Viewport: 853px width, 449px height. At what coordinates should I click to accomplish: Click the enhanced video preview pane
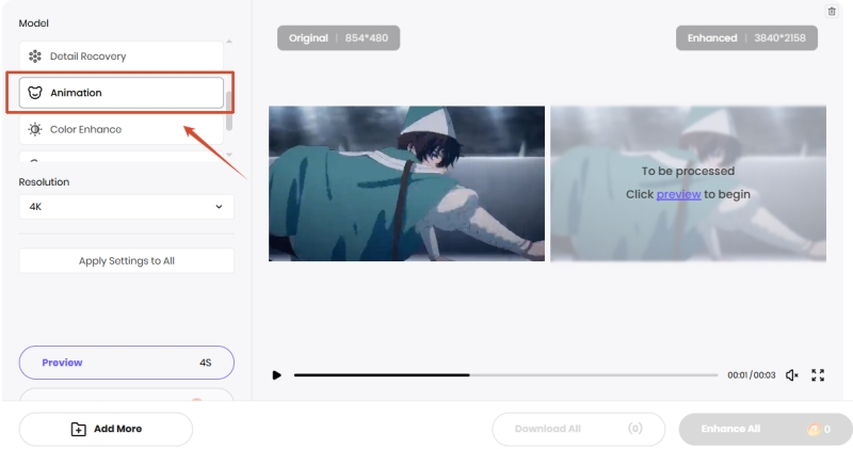pyautogui.click(x=688, y=183)
